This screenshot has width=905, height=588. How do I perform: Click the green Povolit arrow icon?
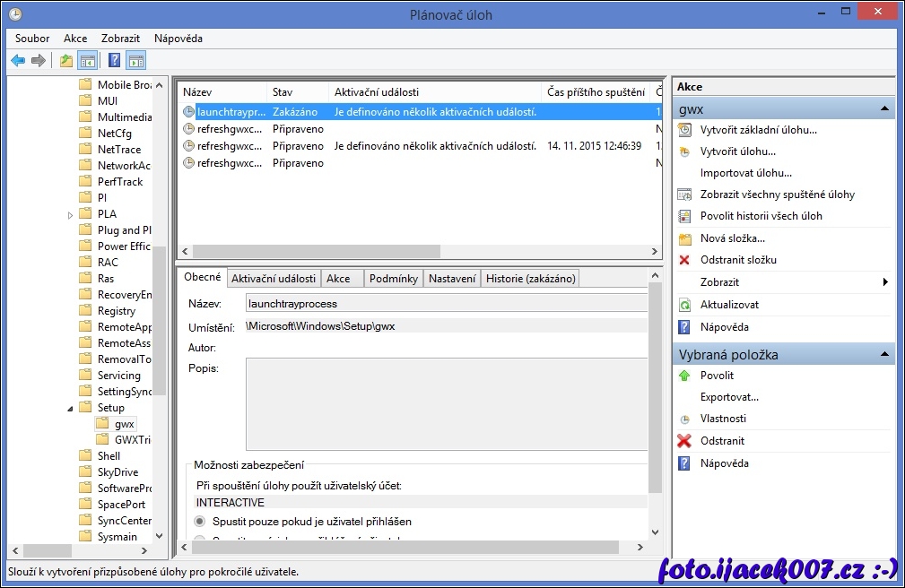pos(684,376)
